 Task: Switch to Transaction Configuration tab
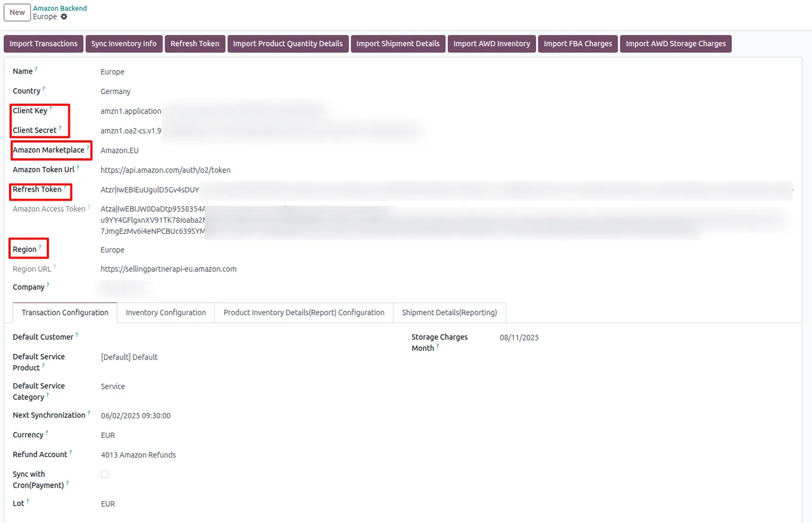(x=65, y=313)
